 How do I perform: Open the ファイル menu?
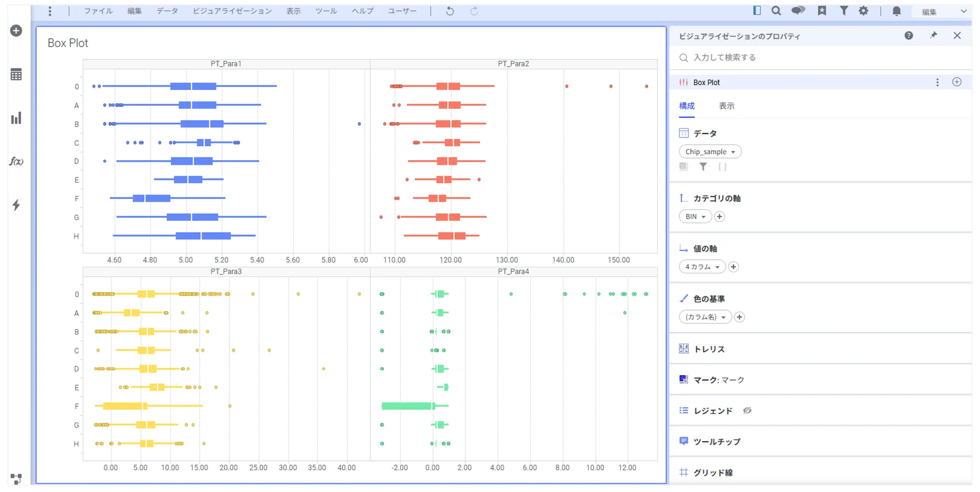(x=98, y=11)
